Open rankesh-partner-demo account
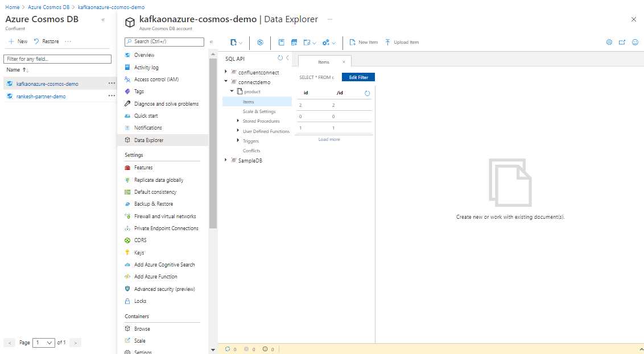 coord(41,97)
